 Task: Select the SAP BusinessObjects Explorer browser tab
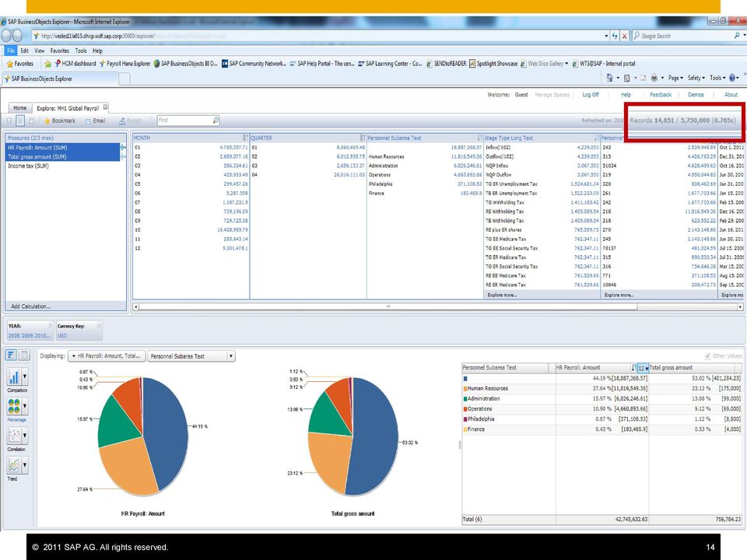tap(60, 79)
